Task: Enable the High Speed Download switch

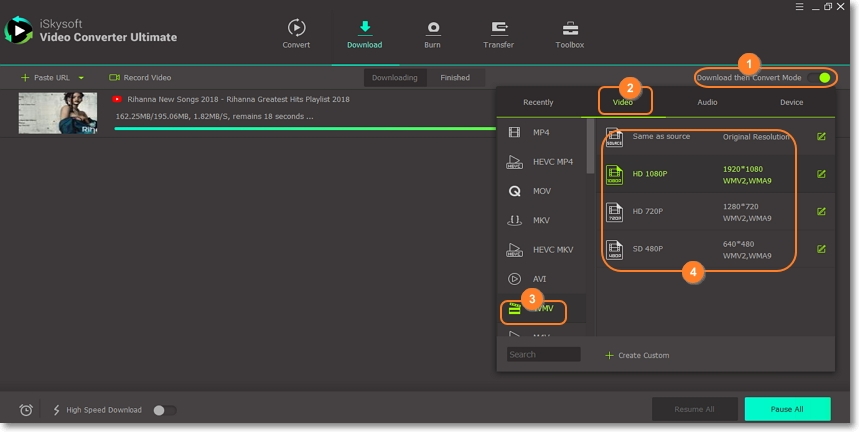Action: [x=164, y=410]
